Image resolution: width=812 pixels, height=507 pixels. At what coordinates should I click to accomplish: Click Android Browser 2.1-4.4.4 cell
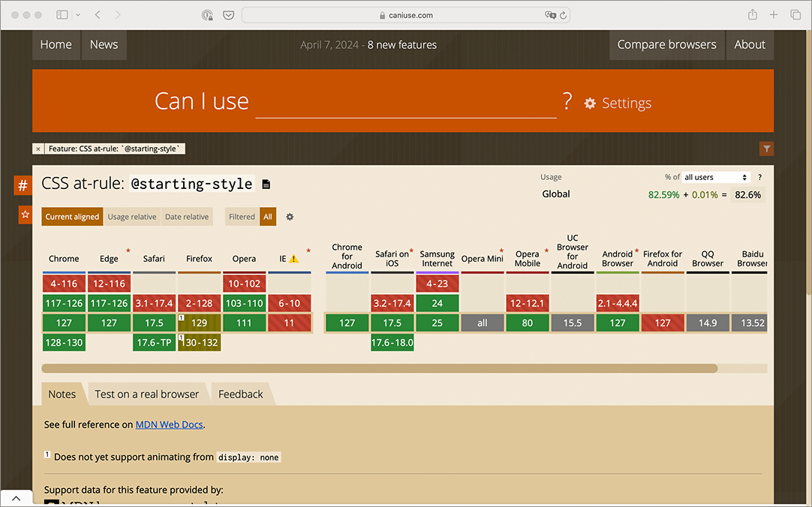pos(618,303)
